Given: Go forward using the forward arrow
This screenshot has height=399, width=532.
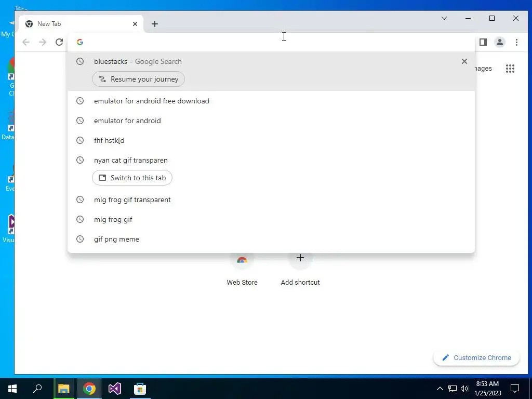Looking at the screenshot, I should pyautogui.click(x=43, y=42).
